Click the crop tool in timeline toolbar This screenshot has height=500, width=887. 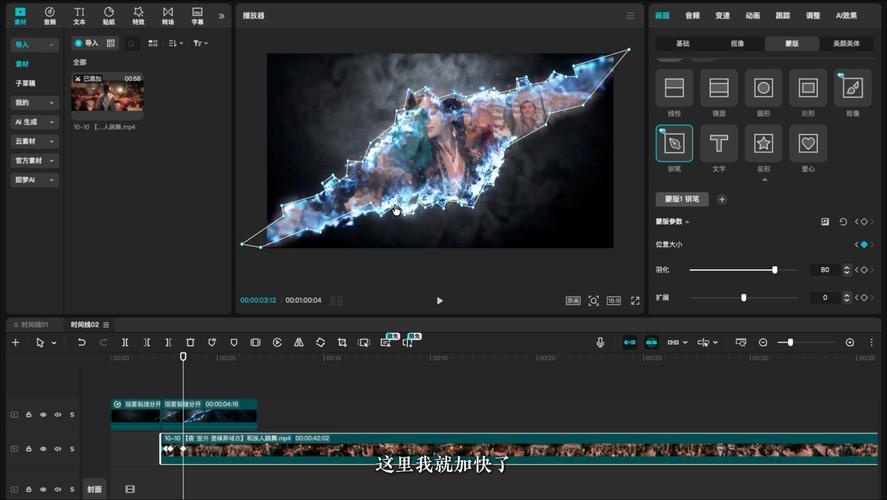(x=342, y=342)
